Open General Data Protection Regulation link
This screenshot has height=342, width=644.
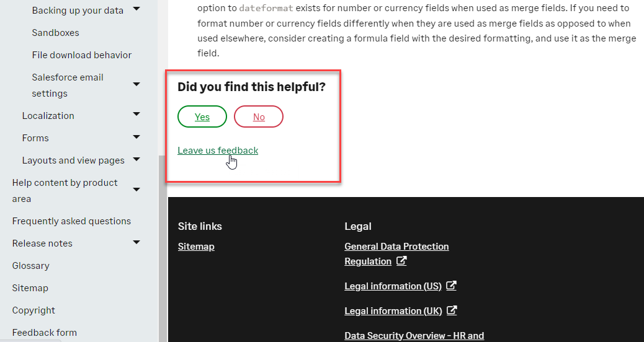(x=396, y=247)
